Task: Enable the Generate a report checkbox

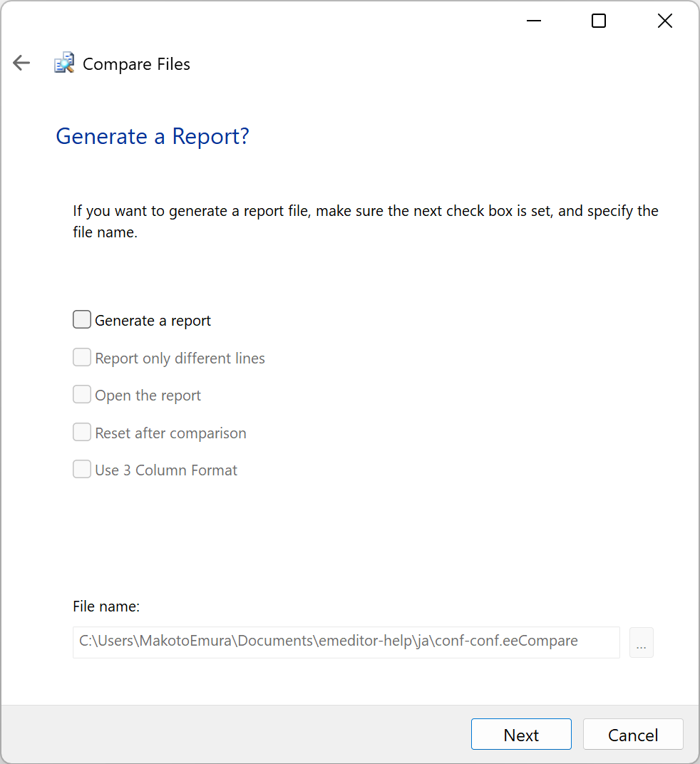Action: coord(82,319)
